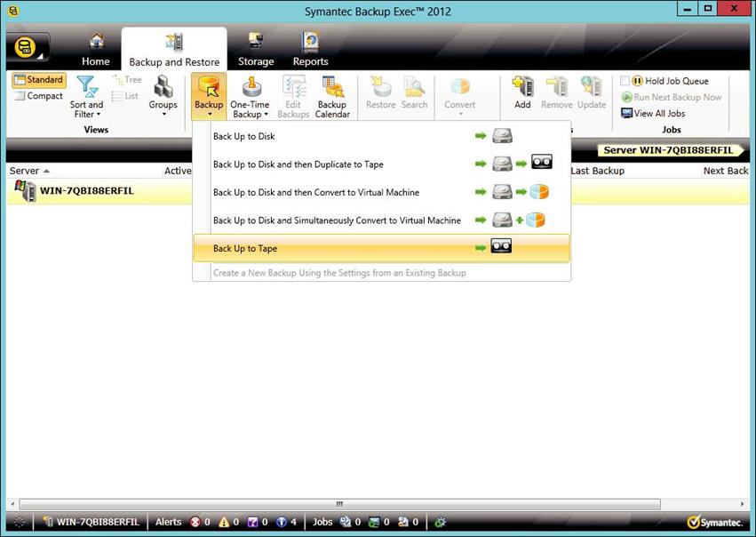The width and height of the screenshot is (756, 537).
Task: Click the green gear status icon
Action: pyautogui.click(x=440, y=522)
